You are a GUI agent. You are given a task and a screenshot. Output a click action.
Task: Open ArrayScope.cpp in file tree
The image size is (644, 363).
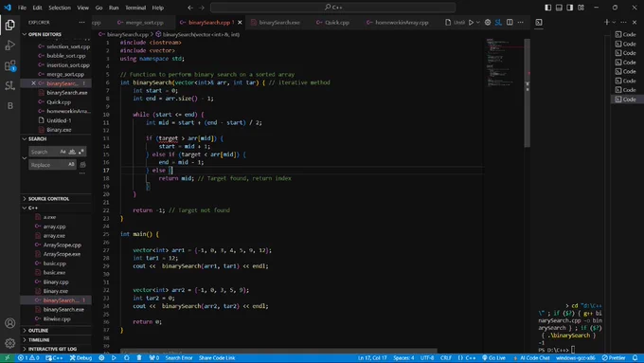coord(62,245)
